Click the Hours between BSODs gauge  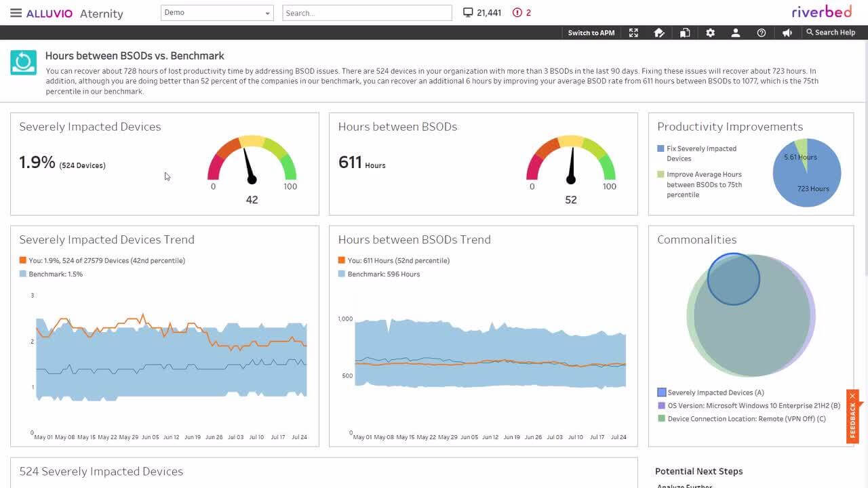[x=570, y=160]
